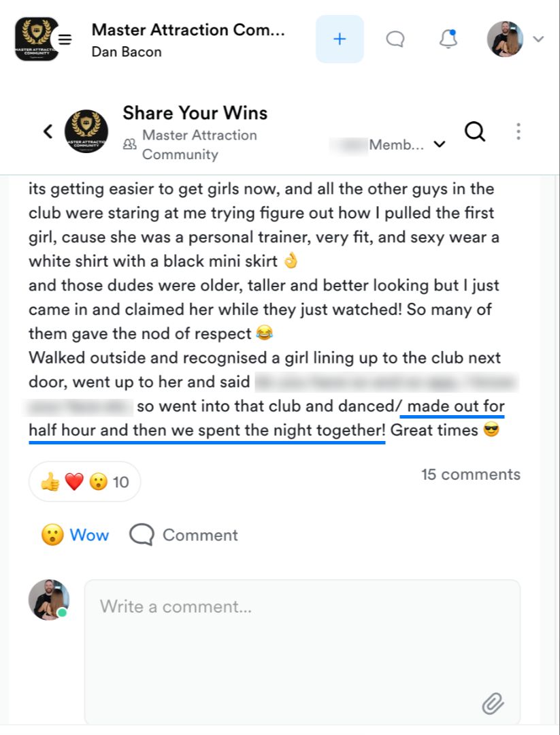This screenshot has height=735, width=560.
Task: Click the Comment button under post
Action: click(184, 535)
